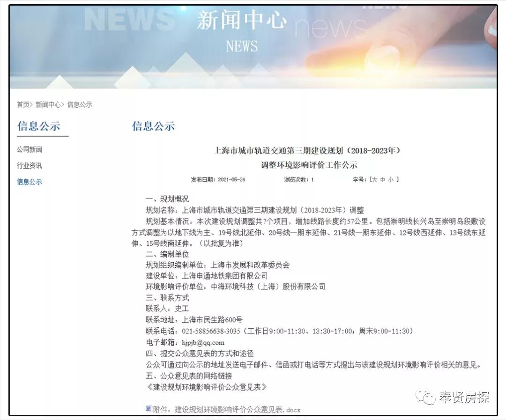Open the 《建设规划环境影响评价公众意见表》 link

pyautogui.click(x=207, y=387)
